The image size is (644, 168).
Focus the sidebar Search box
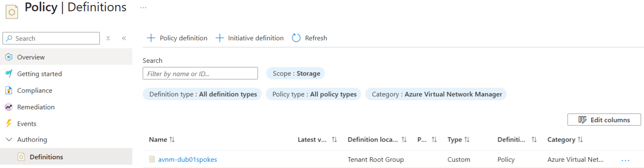click(x=51, y=38)
